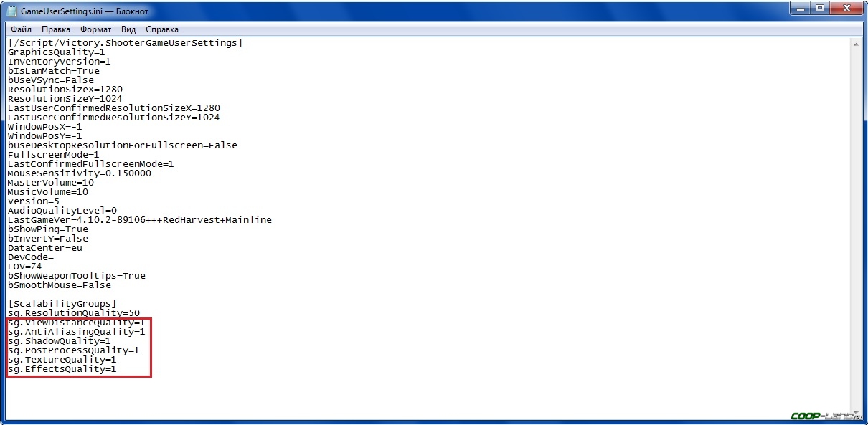
Task: Close the GameUserSettings.ini Notepad window
Action: (845, 10)
